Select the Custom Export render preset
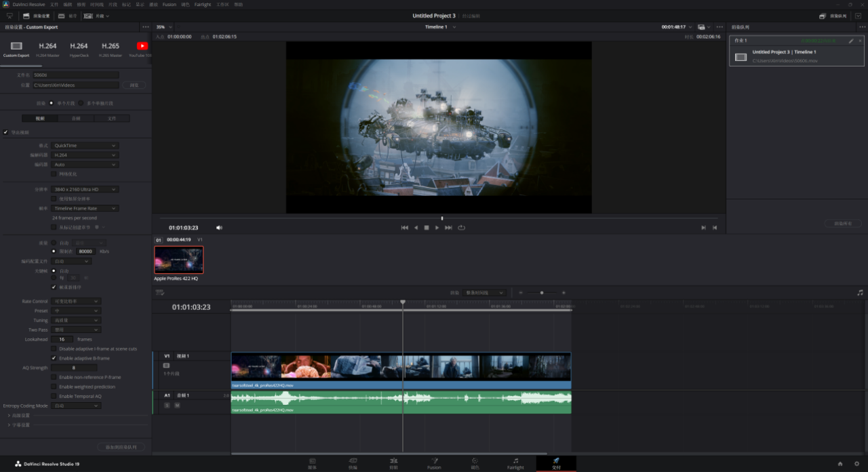Screen dimensions: 868x472 click(x=16, y=49)
